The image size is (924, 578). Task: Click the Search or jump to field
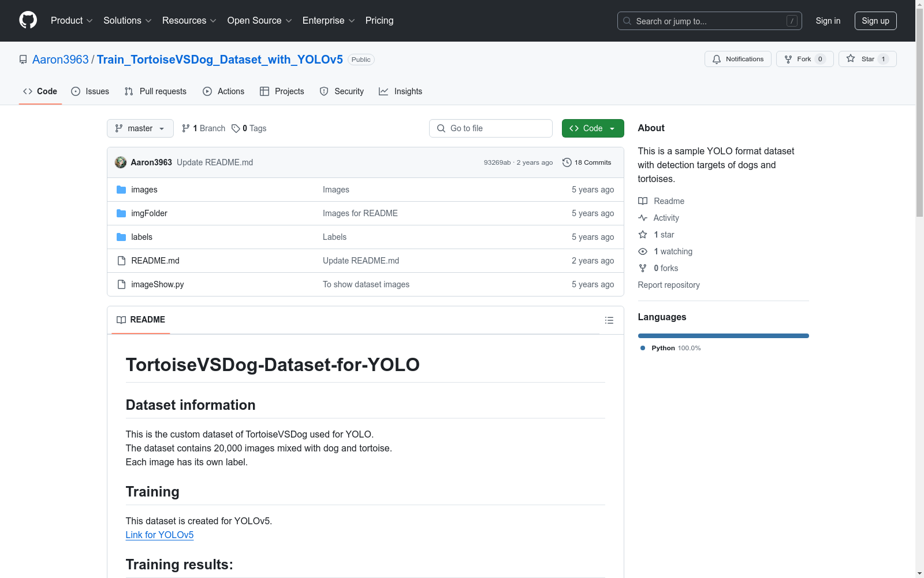pyautogui.click(x=710, y=21)
